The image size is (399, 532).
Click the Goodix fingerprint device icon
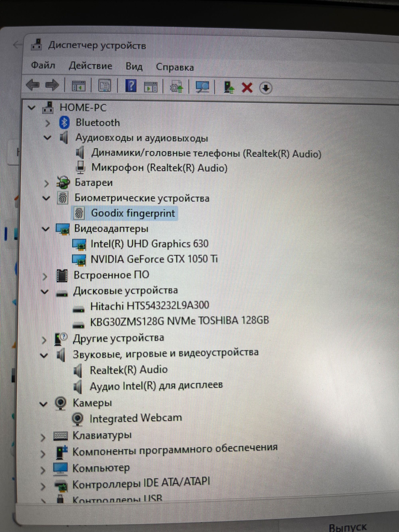coord(79,213)
